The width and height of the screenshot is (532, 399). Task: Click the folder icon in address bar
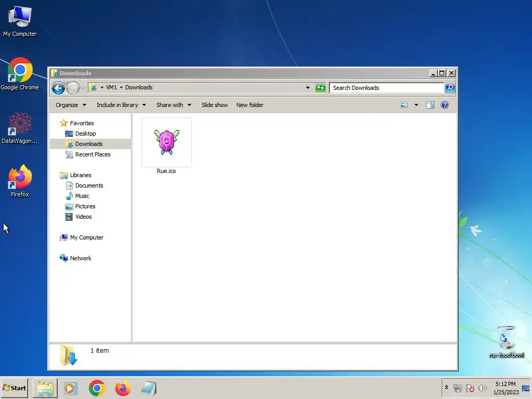tap(93, 87)
